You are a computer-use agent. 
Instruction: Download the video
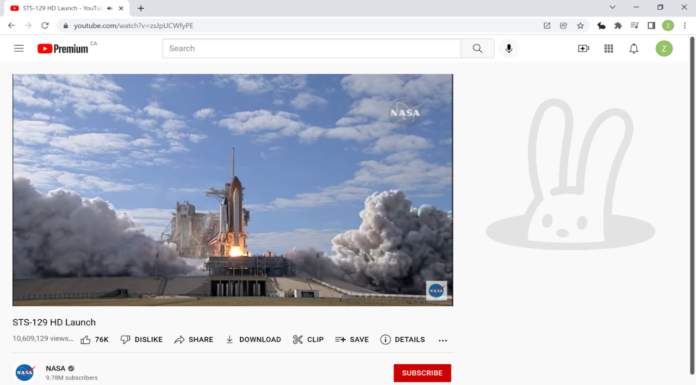[253, 340]
